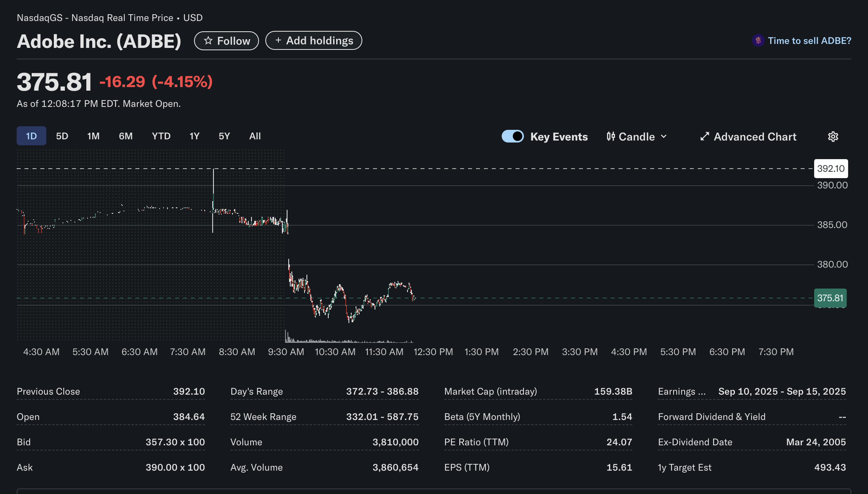Open the chart settings gear icon

[x=833, y=137]
